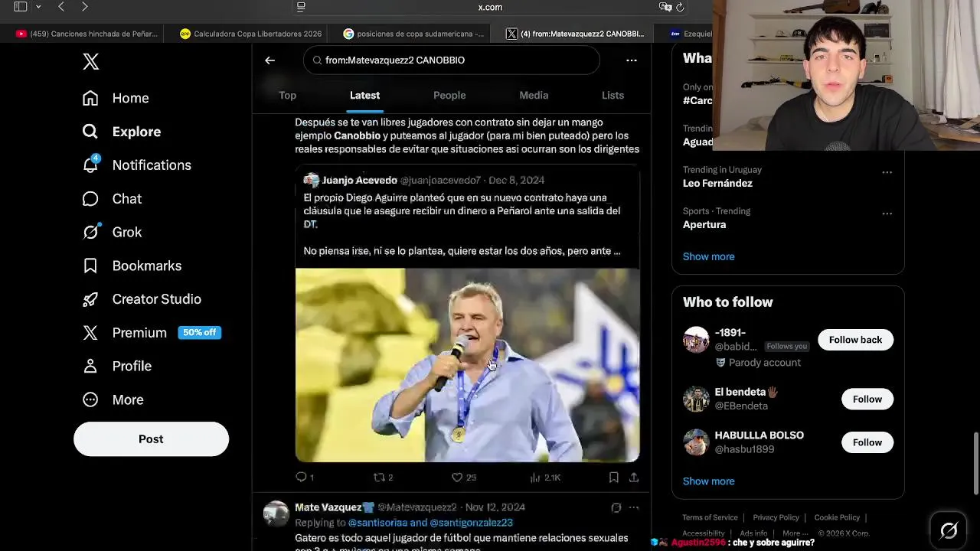
Task: Open @santisoriaa mention link
Action: [x=377, y=523]
